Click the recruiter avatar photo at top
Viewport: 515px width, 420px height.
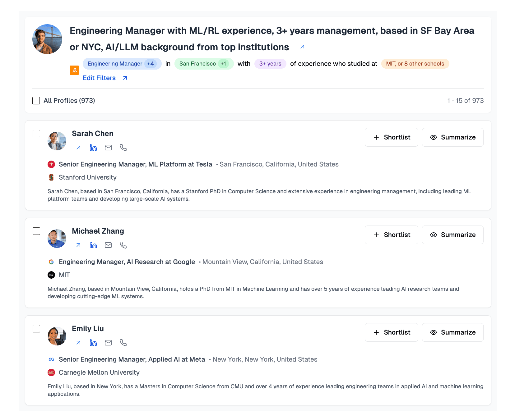47,39
